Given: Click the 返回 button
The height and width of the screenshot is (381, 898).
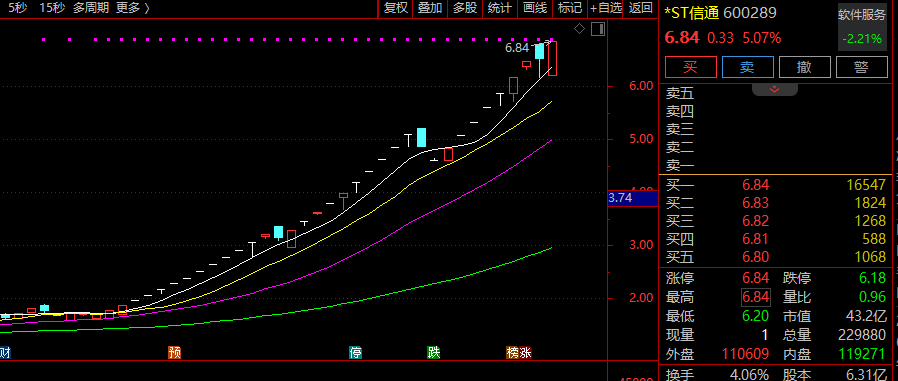Looking at the screenshot, I should 641,8.
